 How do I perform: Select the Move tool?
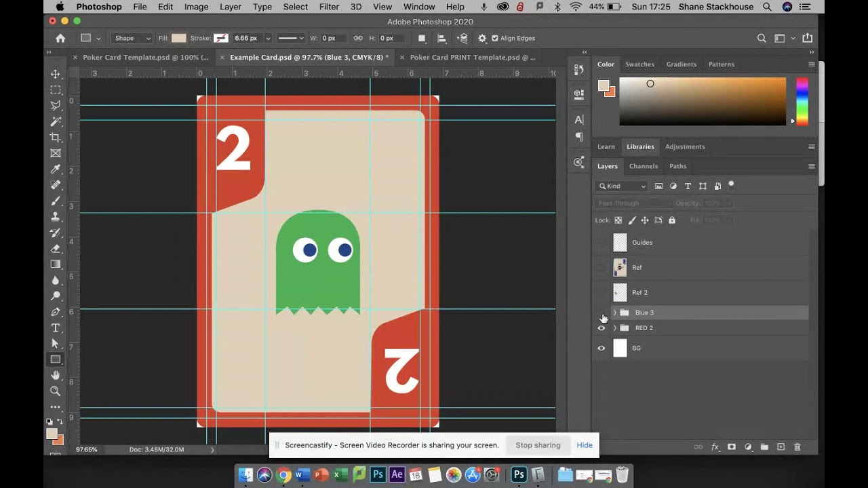[x=56, y=74]
